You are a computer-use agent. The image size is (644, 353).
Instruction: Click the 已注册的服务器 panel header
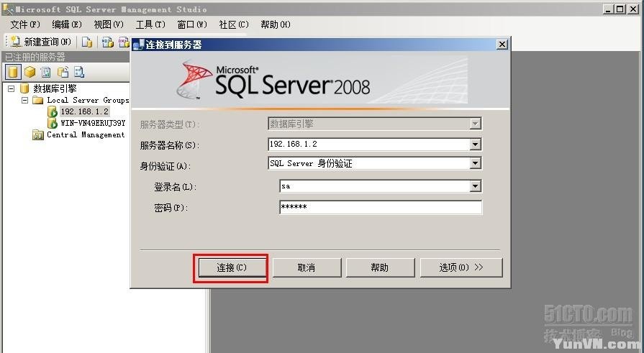tap(65, 57)
